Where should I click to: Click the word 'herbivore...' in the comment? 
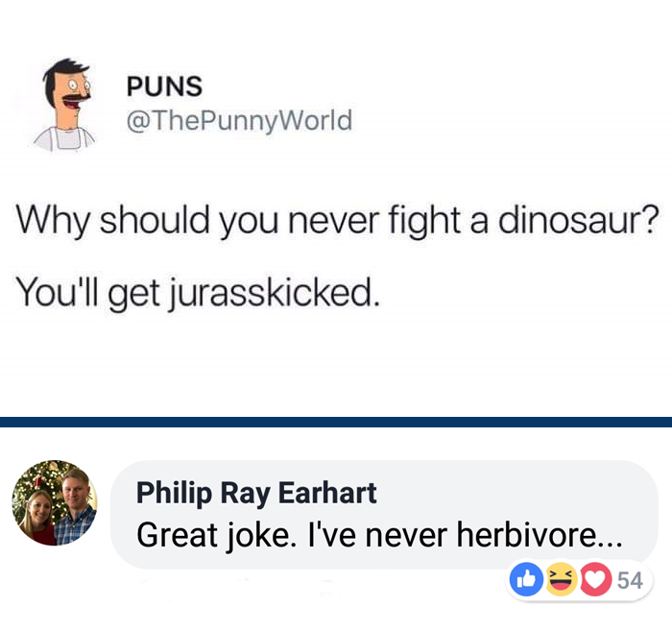click(x=540, y=534)
